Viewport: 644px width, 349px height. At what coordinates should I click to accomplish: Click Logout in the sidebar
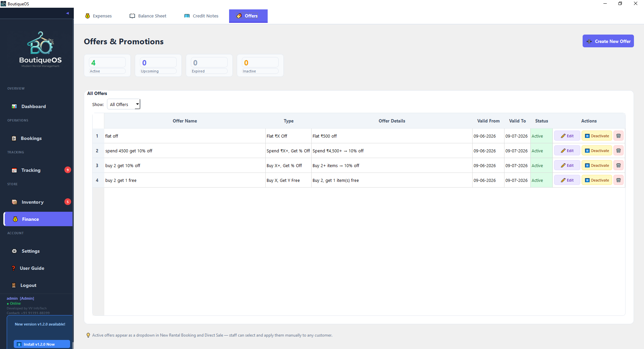38,285
